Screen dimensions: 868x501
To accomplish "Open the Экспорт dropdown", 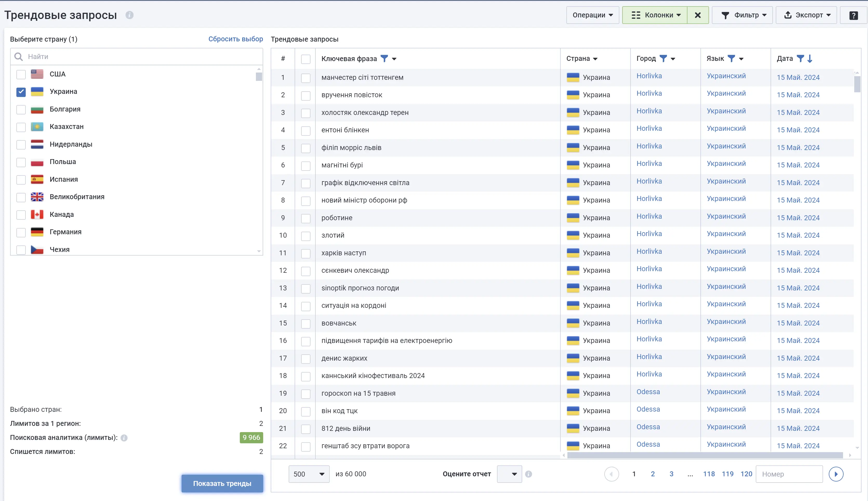I will click(806, 15).
